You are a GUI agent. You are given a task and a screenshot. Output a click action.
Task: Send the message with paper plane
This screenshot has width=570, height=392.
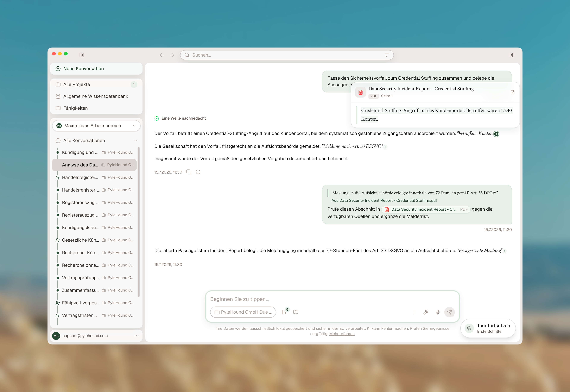tap(449, 312)
